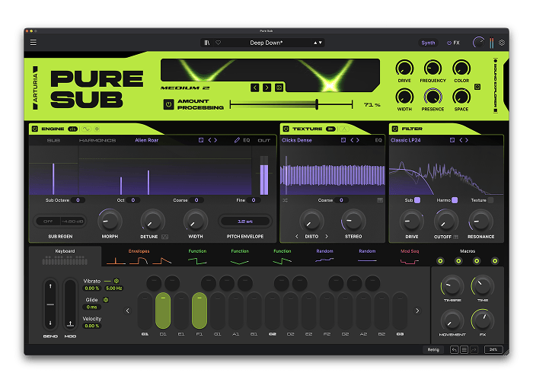Open the settings gear icon
This screenshot has width=533, height=392.
[x=502, y=43]
